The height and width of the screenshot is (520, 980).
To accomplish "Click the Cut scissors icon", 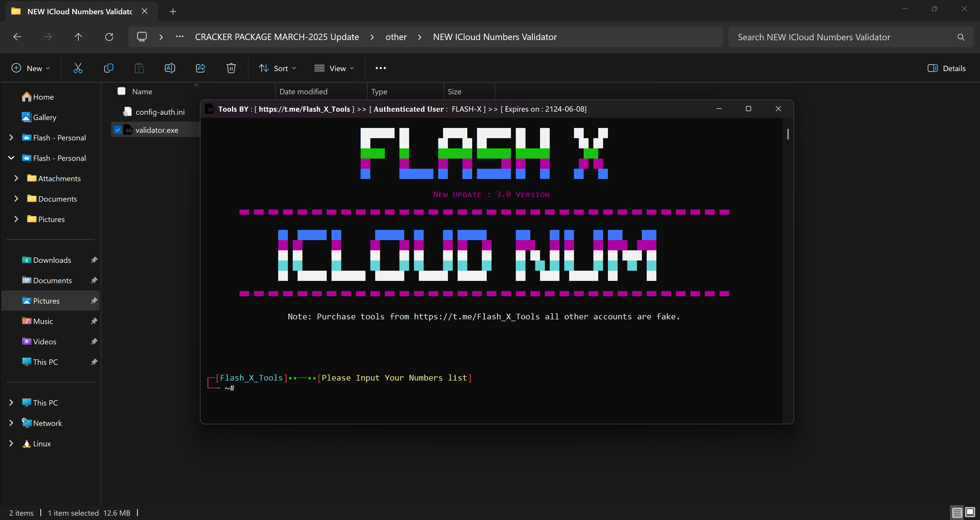I will 78,68.
